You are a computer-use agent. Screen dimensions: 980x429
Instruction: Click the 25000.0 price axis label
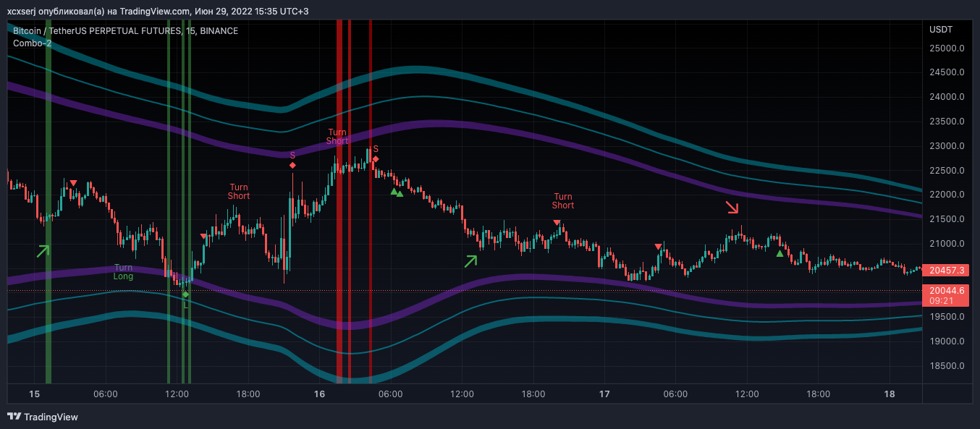tap(947, 48)
